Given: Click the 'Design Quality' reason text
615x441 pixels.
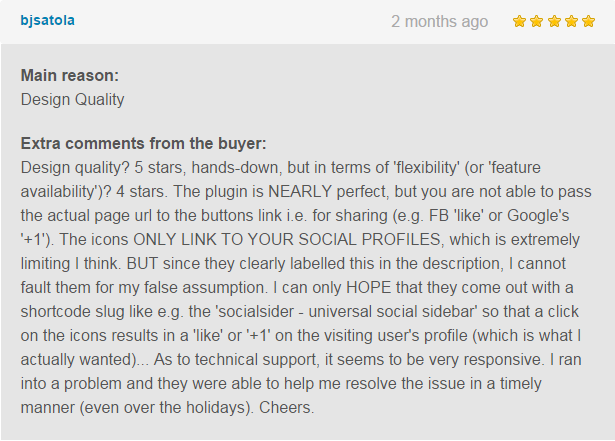Looking at the screenshot, I should click(73, 100).
